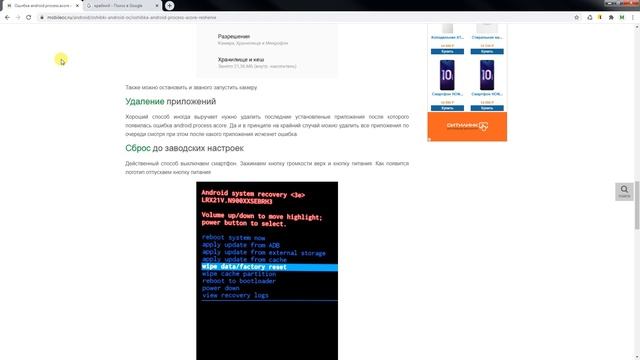Click the vertical scrollbar down arrow
The height and width of the screenshot is (360, 640).
pyautogui.click(x=637, y=357)
